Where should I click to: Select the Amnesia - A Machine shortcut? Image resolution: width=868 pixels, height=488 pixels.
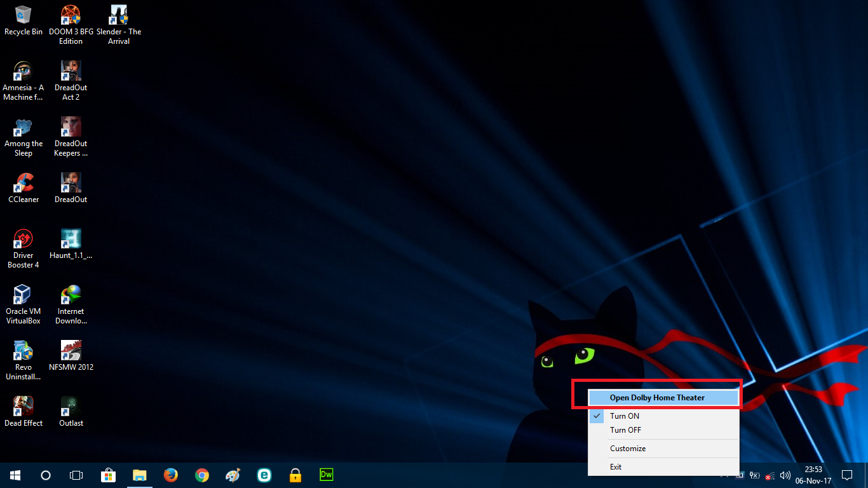(24, 81)
